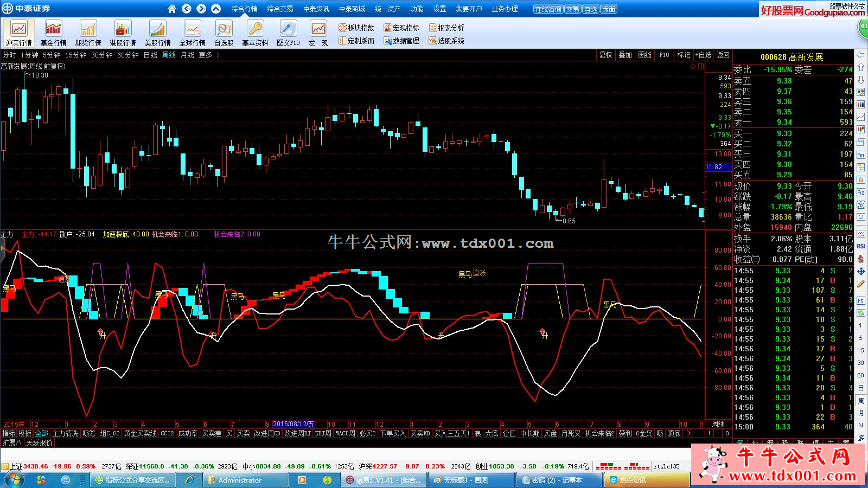Click the 在线咨询 button
This screenshot has height=488, width=868.
click(548, 9)
